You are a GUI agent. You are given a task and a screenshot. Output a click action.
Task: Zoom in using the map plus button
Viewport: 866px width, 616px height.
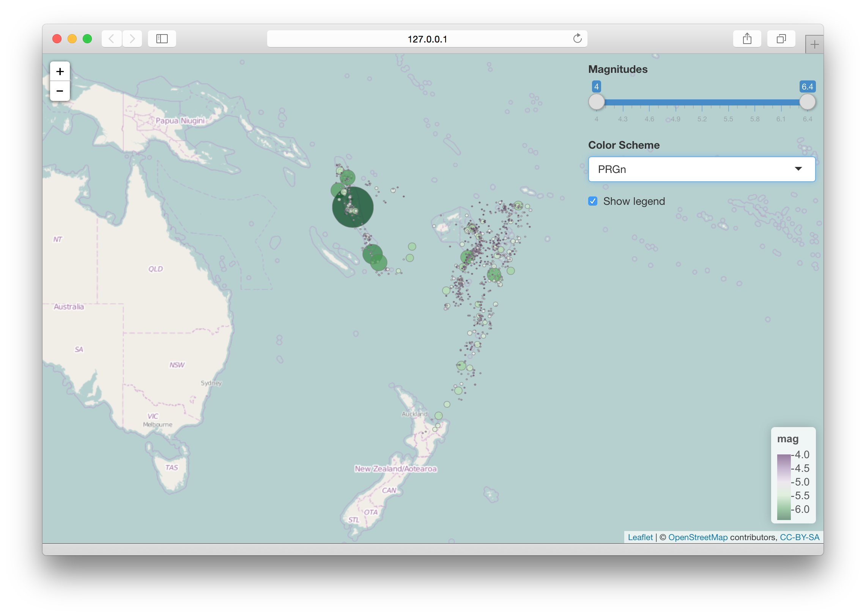coord(60,71)
